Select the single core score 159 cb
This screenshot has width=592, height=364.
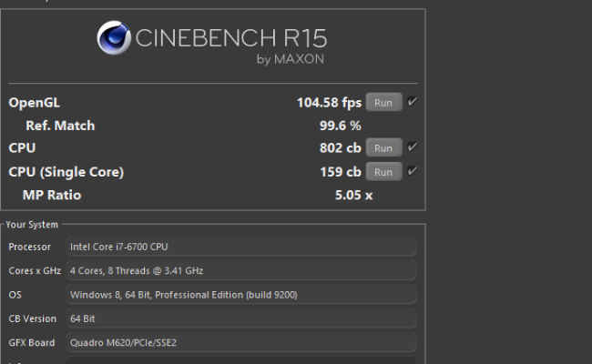[341, 172]
